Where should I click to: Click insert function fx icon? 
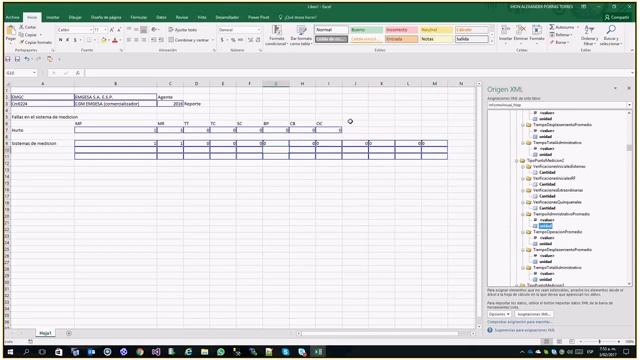click(x=78, y=73)
